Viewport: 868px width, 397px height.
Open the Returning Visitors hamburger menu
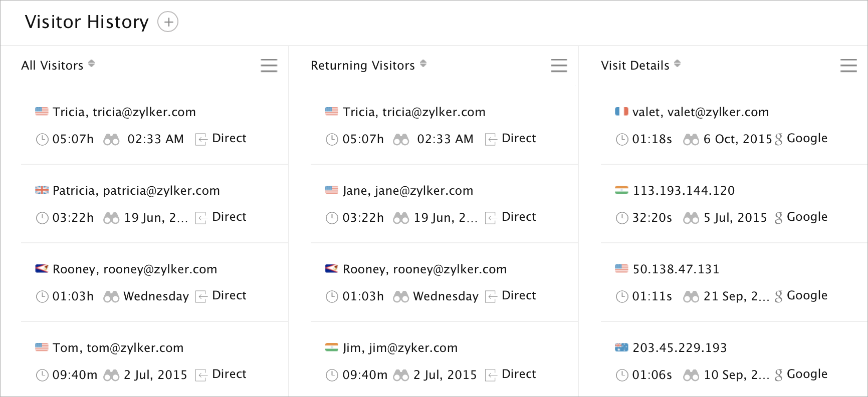click(x=559, y=66)
